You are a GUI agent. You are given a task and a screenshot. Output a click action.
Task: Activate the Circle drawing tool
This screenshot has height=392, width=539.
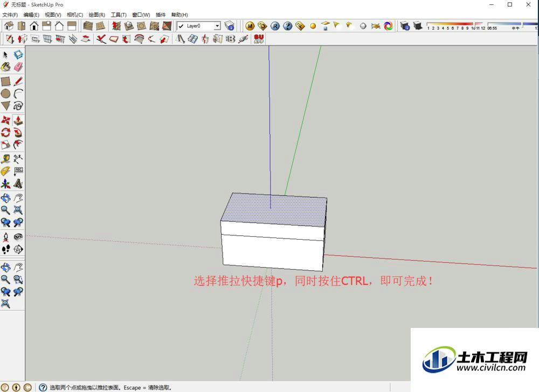tap(5, 93)
